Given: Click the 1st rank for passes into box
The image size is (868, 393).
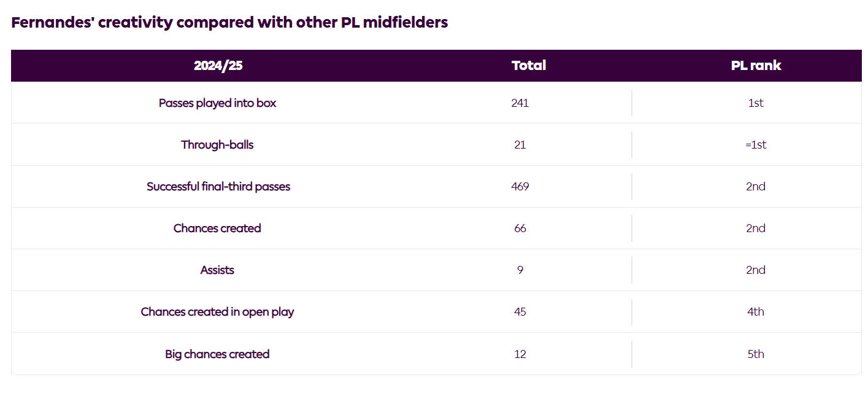Looking at the screenshot, I should pos(756,103).
